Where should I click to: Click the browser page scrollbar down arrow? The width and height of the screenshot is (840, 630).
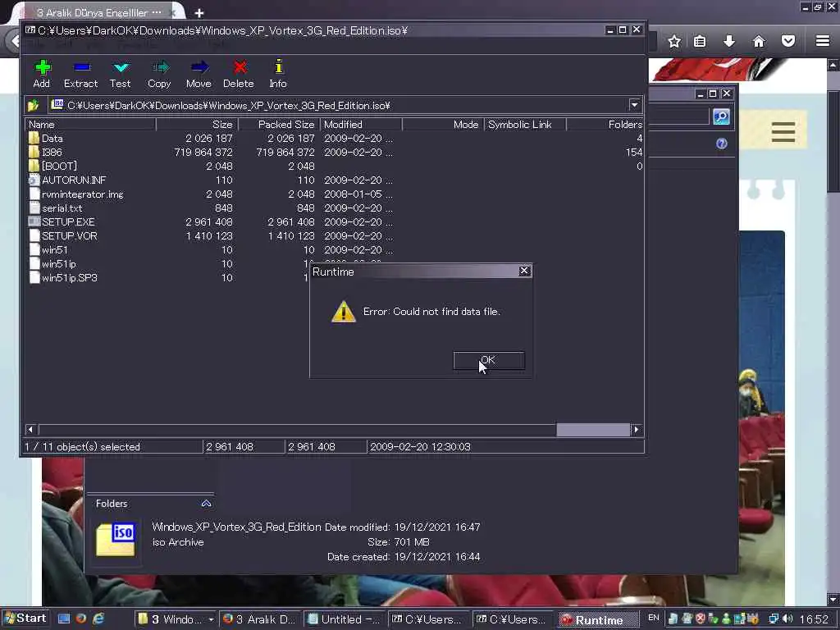[833, 599]
